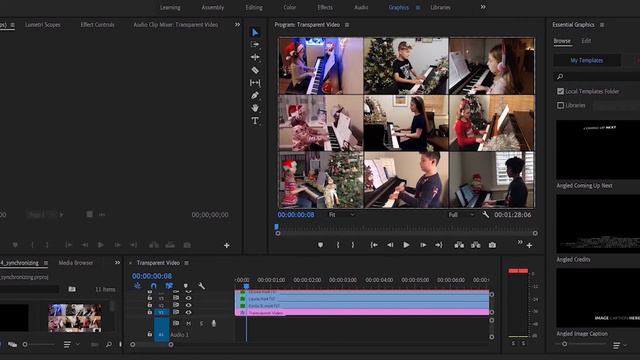640x360 pixels.
Task: Open the Lumetri Scopes tab
Action: [x=42, y=24]
